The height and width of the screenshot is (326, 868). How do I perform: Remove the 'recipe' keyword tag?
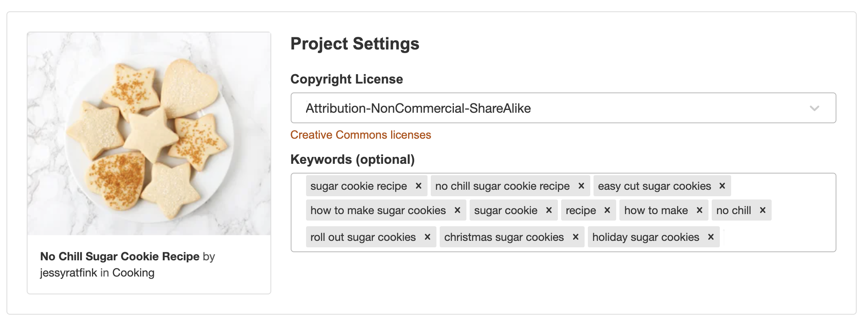pos(607,210)
